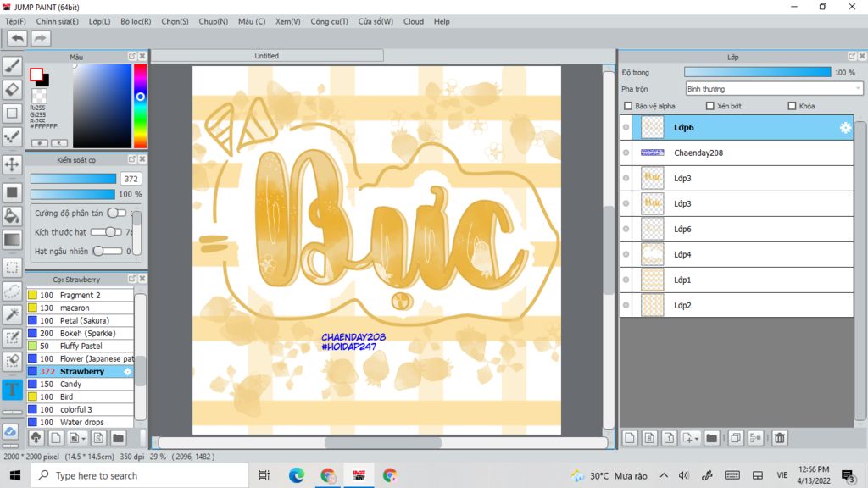Open Strawberry brush settings gear

tap(127, 371)
